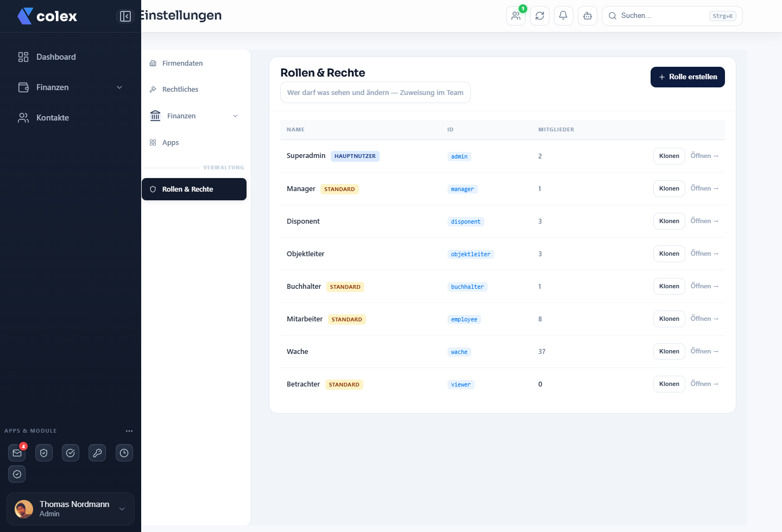Open the checkmark circle module in first row
This screenshot has width=782, height=532.
[x=71, y=453]
